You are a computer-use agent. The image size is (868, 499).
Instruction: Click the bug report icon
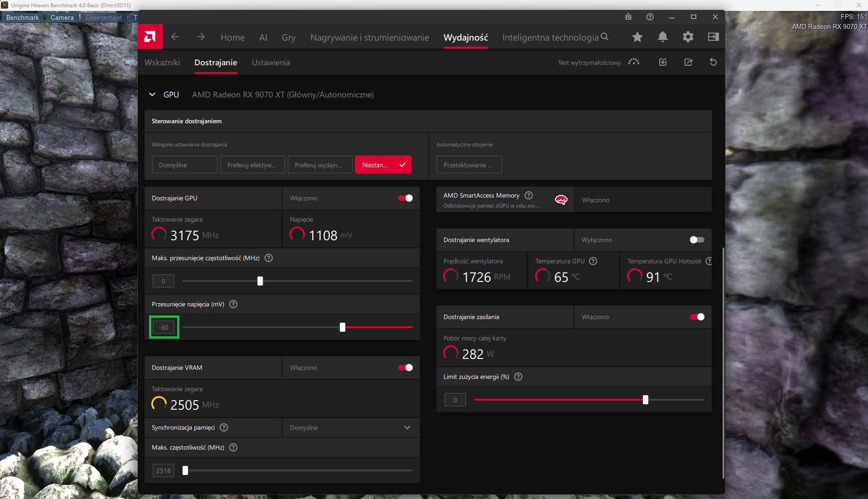pos(628,17)
